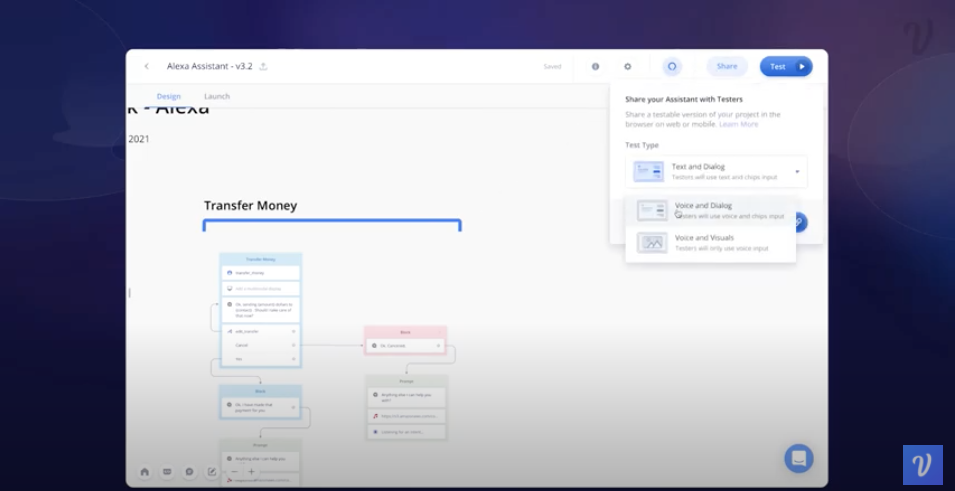Follow the Learn More link
This screenshot has height=491, width=955.
pos(739,124)
